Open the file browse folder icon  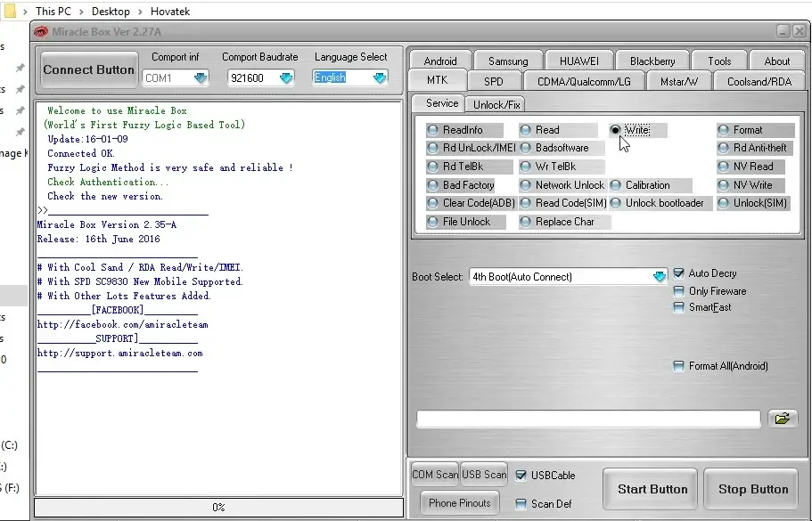[782, 418]
